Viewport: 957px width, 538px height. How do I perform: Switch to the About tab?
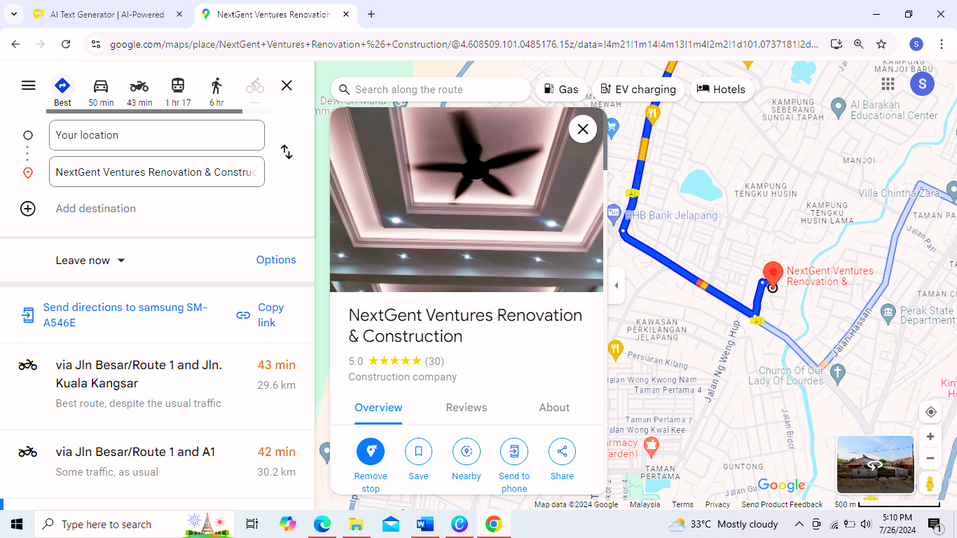click(554, 408)
